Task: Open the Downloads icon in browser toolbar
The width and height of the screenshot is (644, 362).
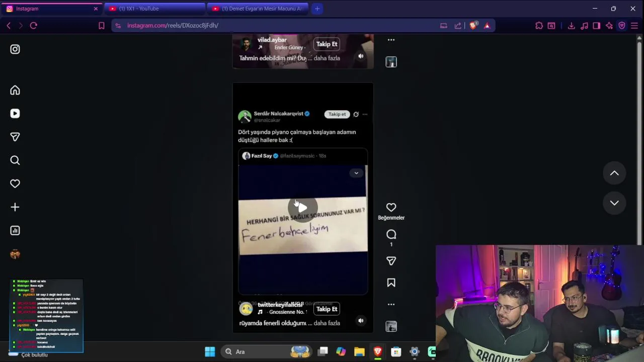Action: tap(571, 25)
